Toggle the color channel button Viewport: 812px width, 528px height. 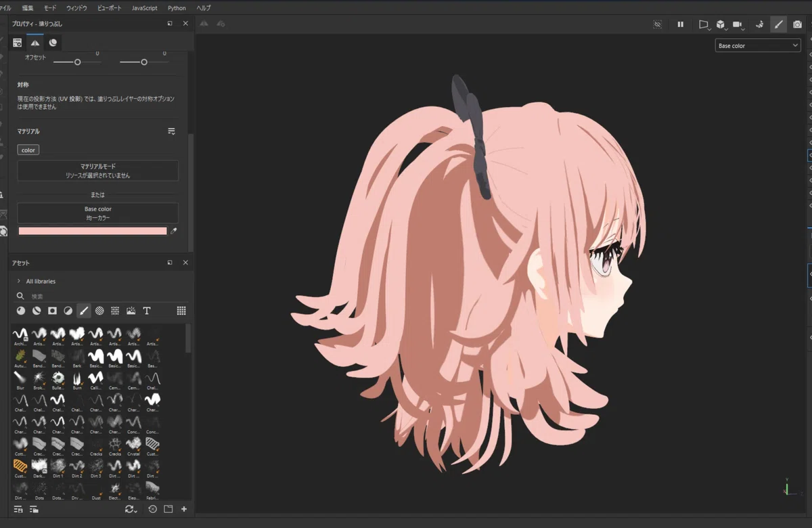click(28, 150)
